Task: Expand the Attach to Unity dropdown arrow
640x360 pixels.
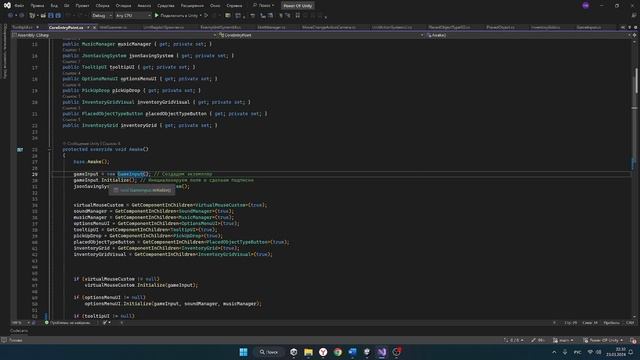Action: tap(200, 16)
